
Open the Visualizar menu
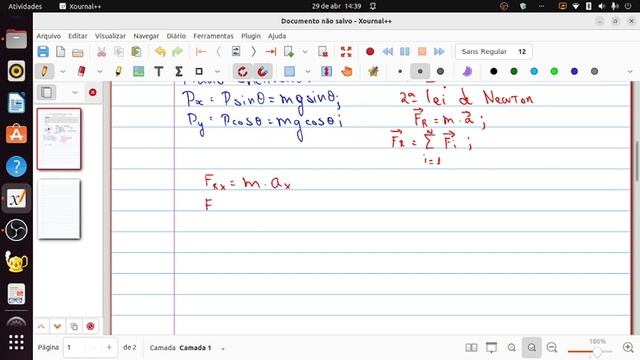[110, 36]
